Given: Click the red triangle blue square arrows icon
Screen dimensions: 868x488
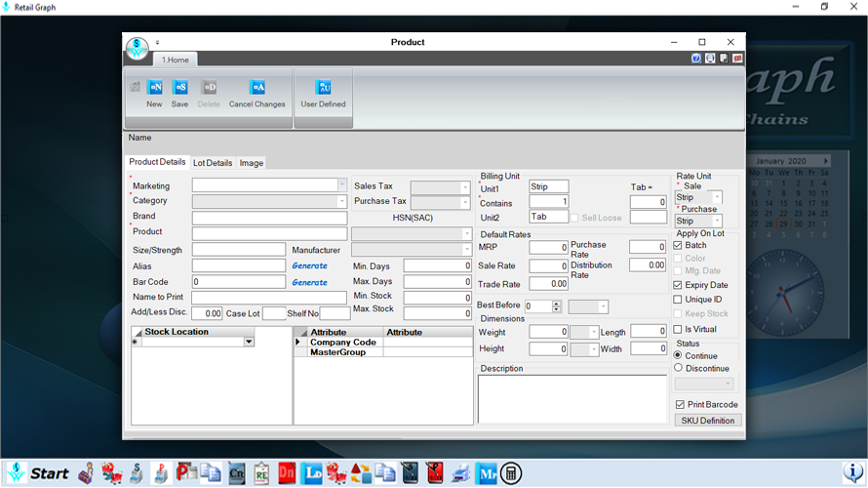Looking at the screenshot, I should [361, 473].
